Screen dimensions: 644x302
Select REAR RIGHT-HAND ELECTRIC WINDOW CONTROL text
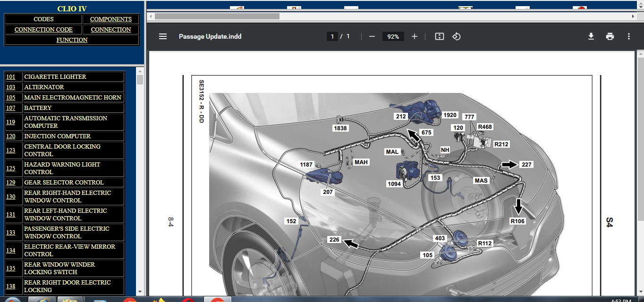[68, 196]
